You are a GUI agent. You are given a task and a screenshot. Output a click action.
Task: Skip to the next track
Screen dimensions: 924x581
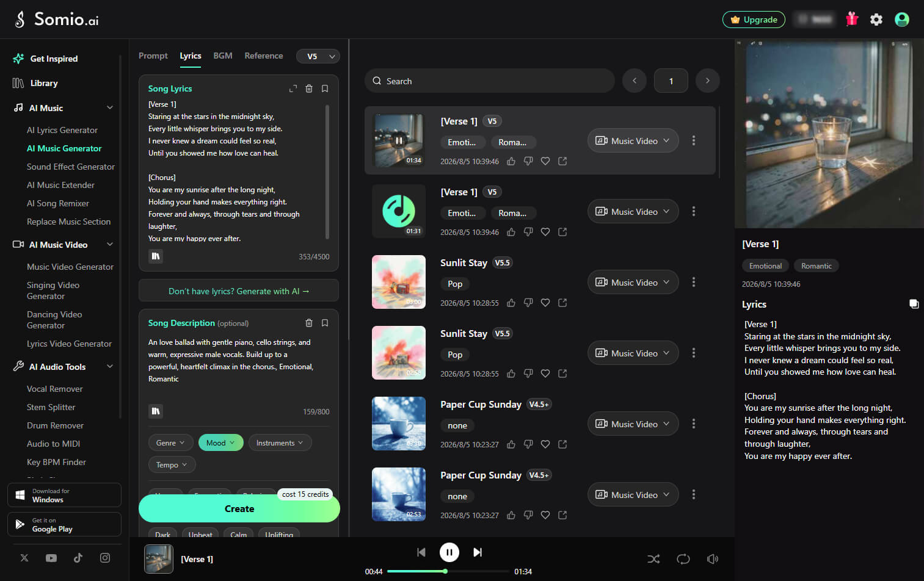(x=478, y=552)
